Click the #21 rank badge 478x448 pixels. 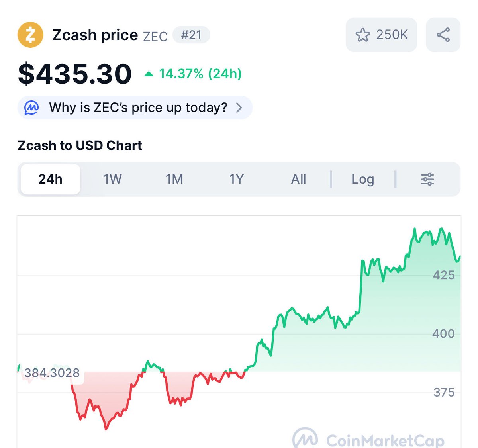[x=191, y=35]
